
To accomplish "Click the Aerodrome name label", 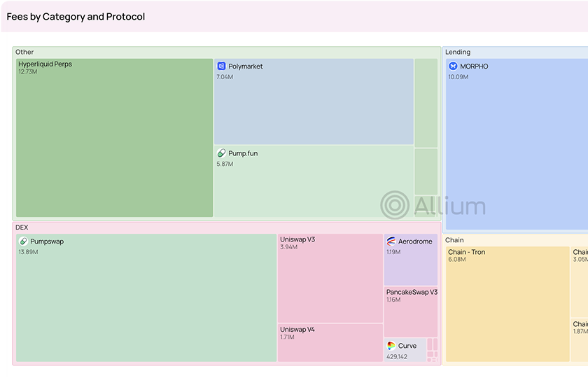I will 415,241.
